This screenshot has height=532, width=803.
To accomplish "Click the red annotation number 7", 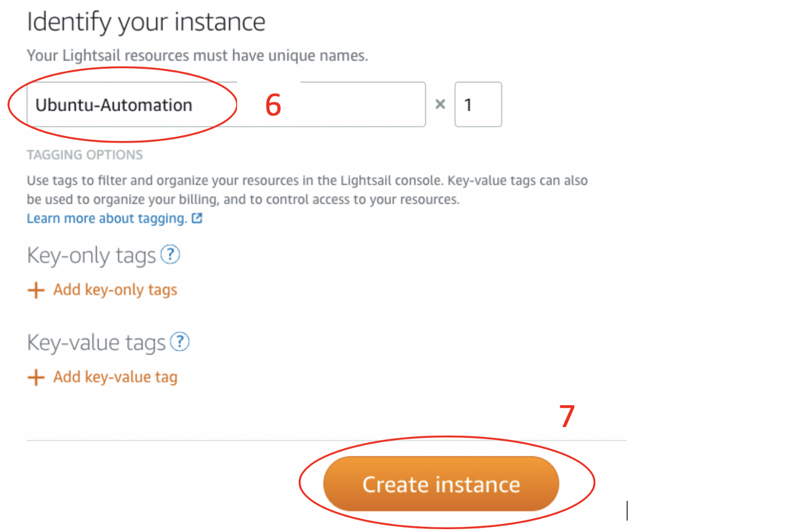I will (x=567, y=416).
